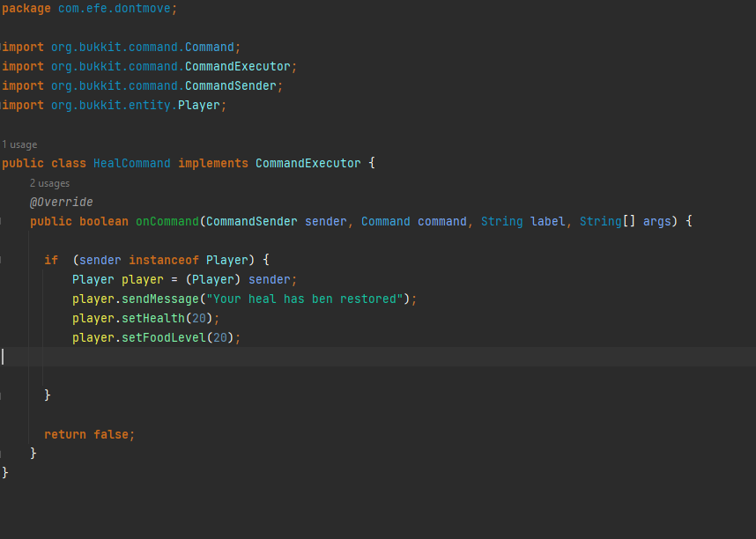Click Player in the org.bukkit.entity import
Viewport: 756px width, 539px height.
click(x=198, y=105)
